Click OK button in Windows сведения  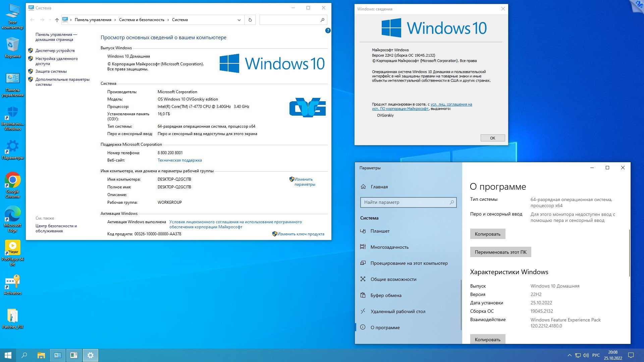(492, 137)
